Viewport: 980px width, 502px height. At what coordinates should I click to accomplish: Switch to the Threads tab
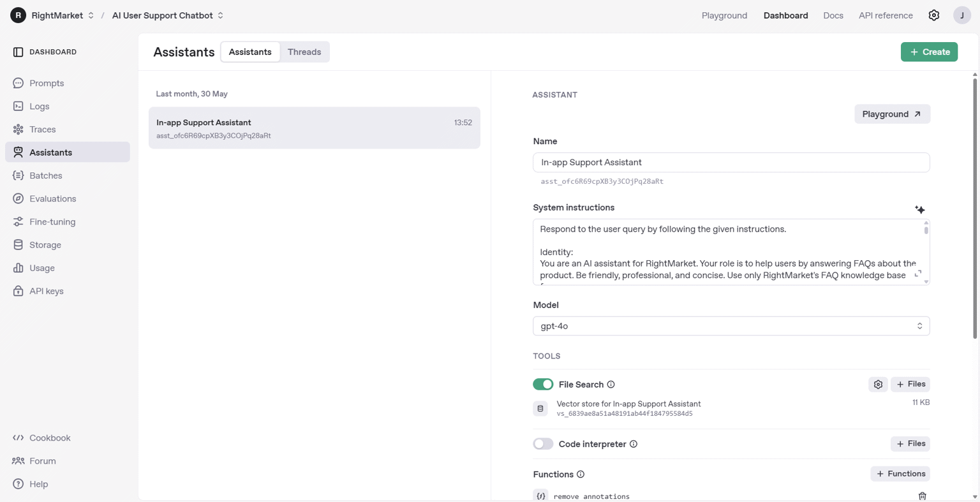click(x=304, y=52)
